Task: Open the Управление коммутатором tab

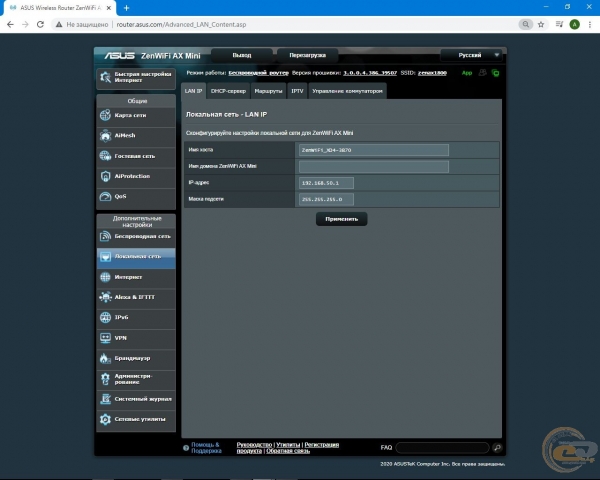Action: tap(347, 91)
